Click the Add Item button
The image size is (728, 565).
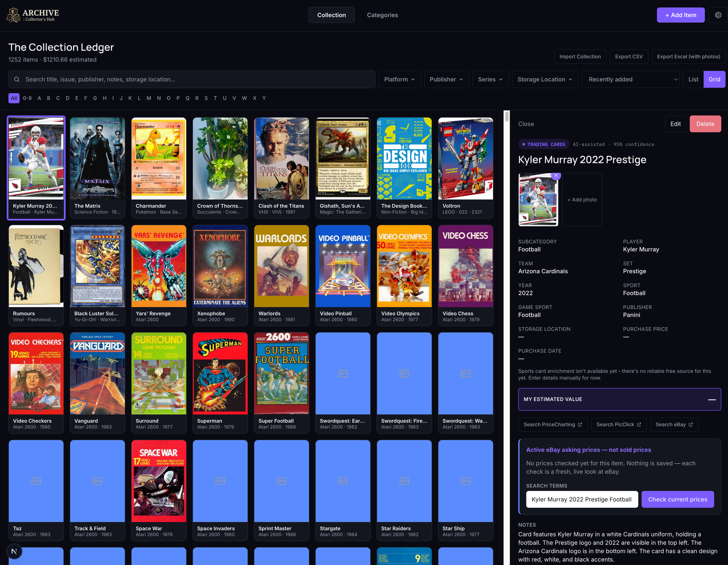click(x=681, y=15)
